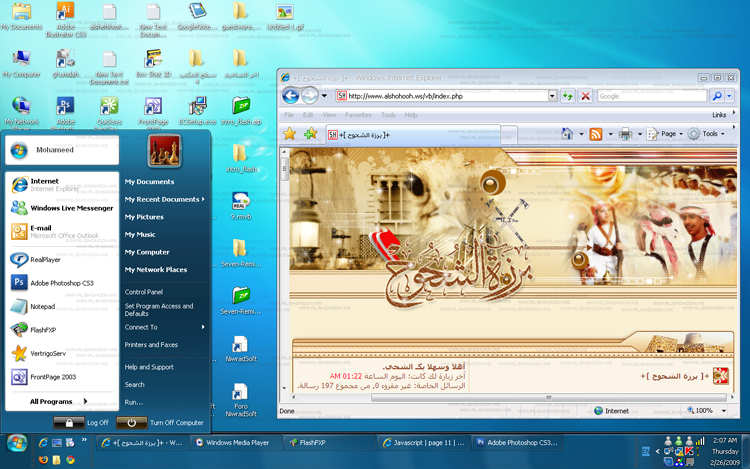750x469 pixels.
Task: Open the Tools menu in the IE menu bar
Action: click(x=388, y=115)
